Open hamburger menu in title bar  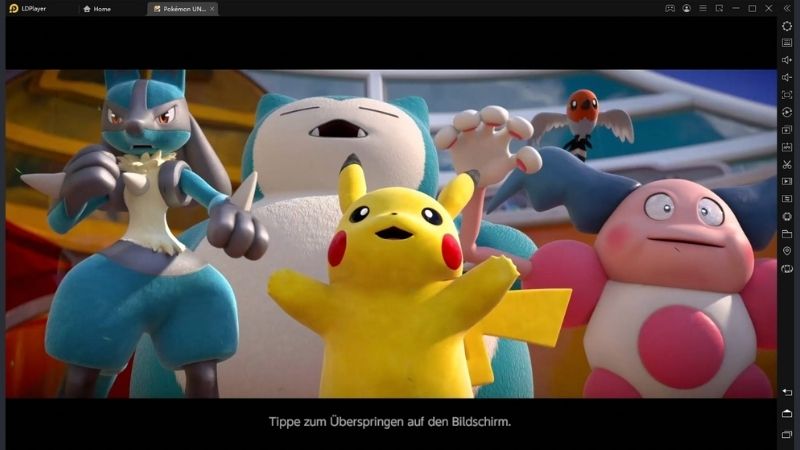click(x=703, y=8)
